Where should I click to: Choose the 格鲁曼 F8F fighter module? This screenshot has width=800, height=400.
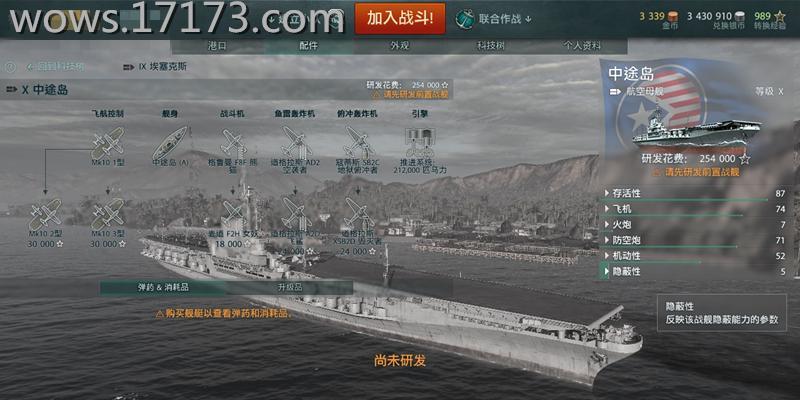(233, 143)
